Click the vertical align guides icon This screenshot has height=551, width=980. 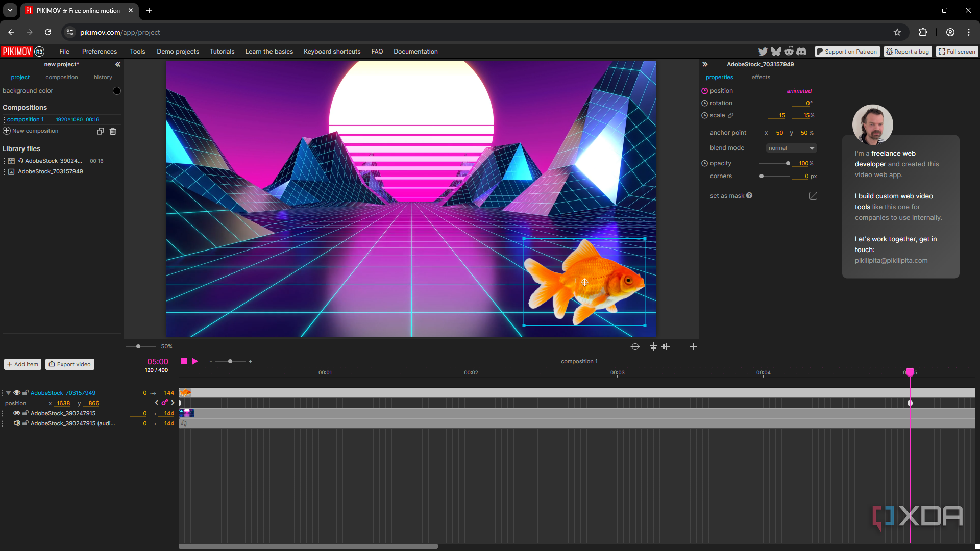coord(666,346)
